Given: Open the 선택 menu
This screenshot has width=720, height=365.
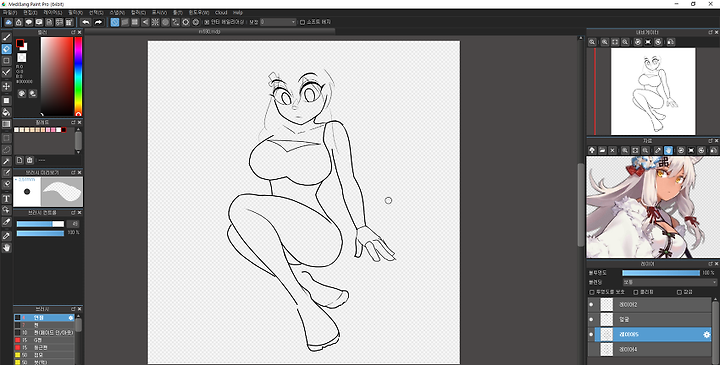Looking at the screenshot, I should (96, 12).
